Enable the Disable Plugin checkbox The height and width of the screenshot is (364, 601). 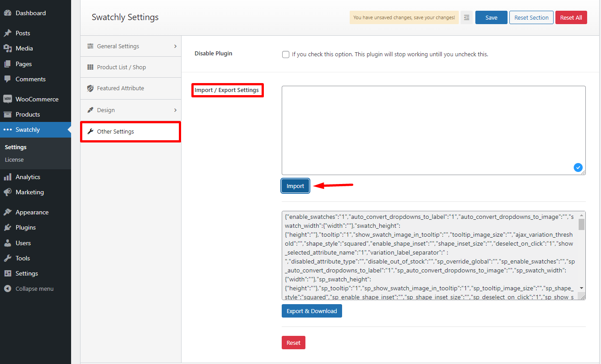(x=286, y=54)
